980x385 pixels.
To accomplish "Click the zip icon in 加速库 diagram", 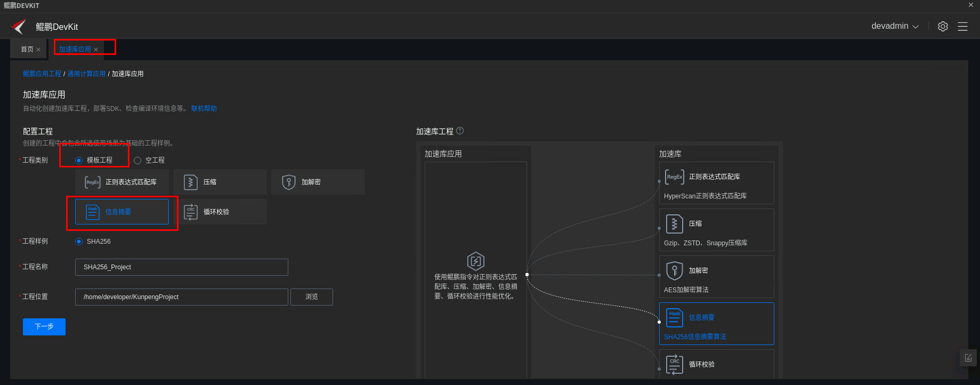I will click(x=675, y=223).
